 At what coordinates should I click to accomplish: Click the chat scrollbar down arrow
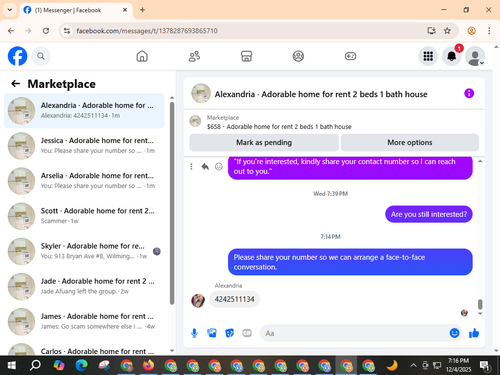480,313
